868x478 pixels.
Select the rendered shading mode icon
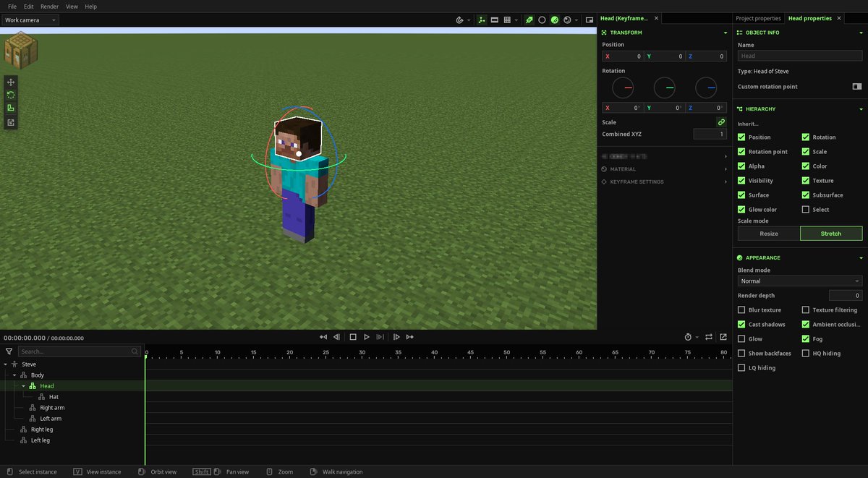(x=567, y=20)
